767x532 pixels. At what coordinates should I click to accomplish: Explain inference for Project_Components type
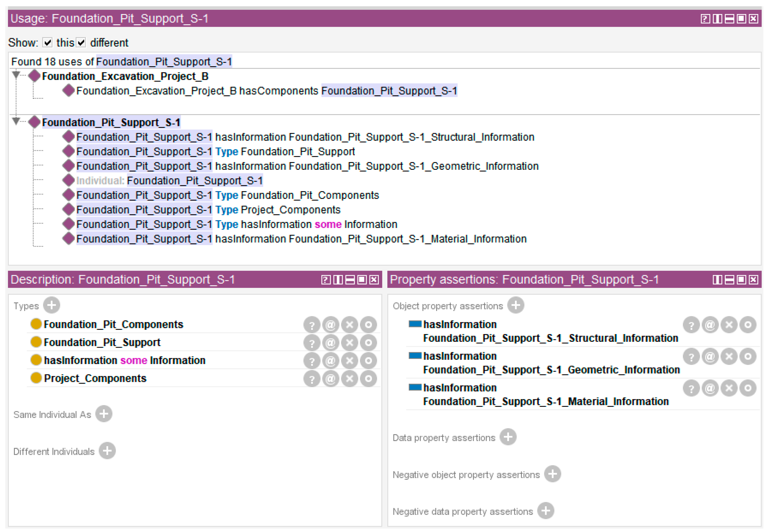coord(312,379)
